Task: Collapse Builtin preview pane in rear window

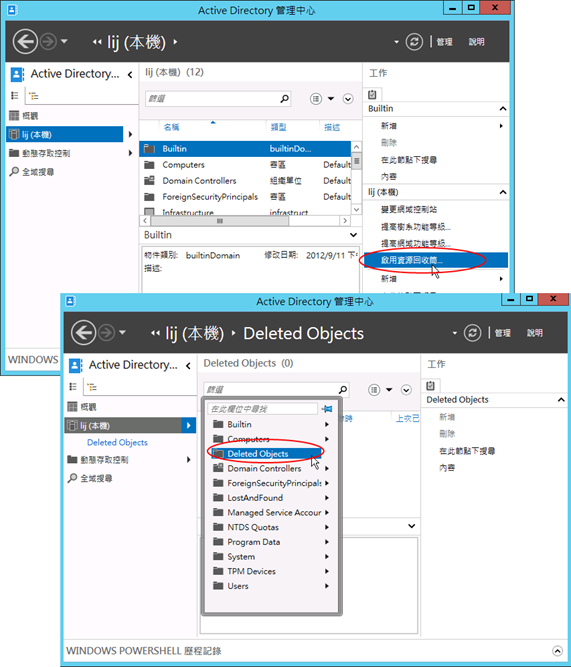Action: (353, 235)
